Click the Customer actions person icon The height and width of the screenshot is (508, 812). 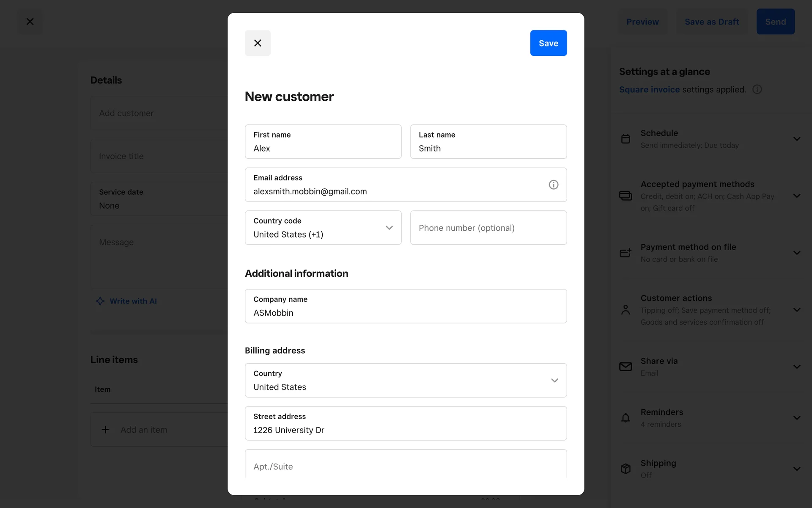click(625, 310)
